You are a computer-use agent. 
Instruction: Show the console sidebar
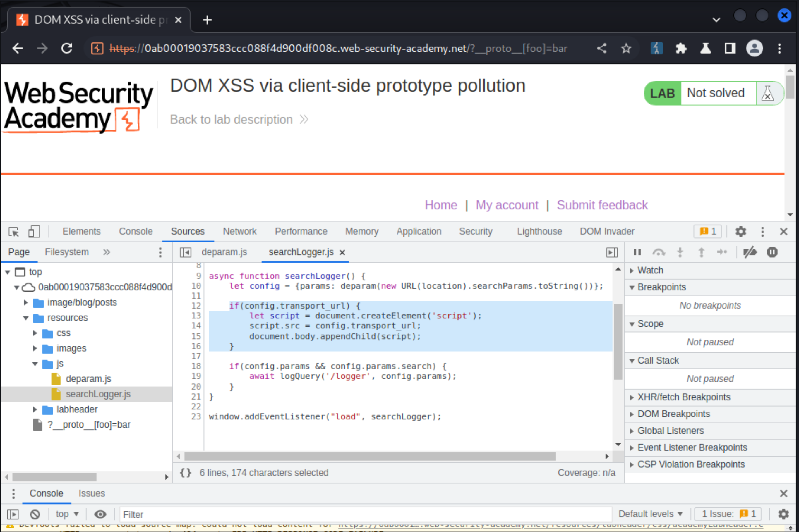click(x=13, y=514)
